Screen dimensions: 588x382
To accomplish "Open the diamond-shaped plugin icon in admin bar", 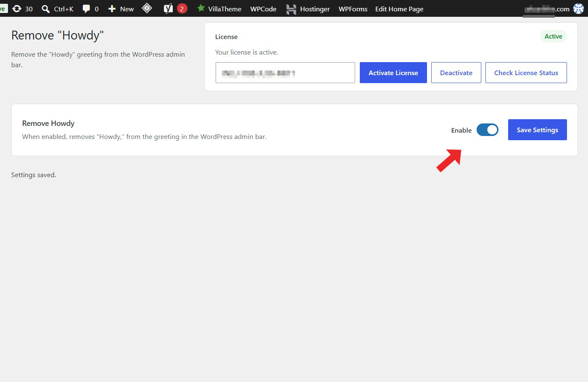I will tap(147, 8).
